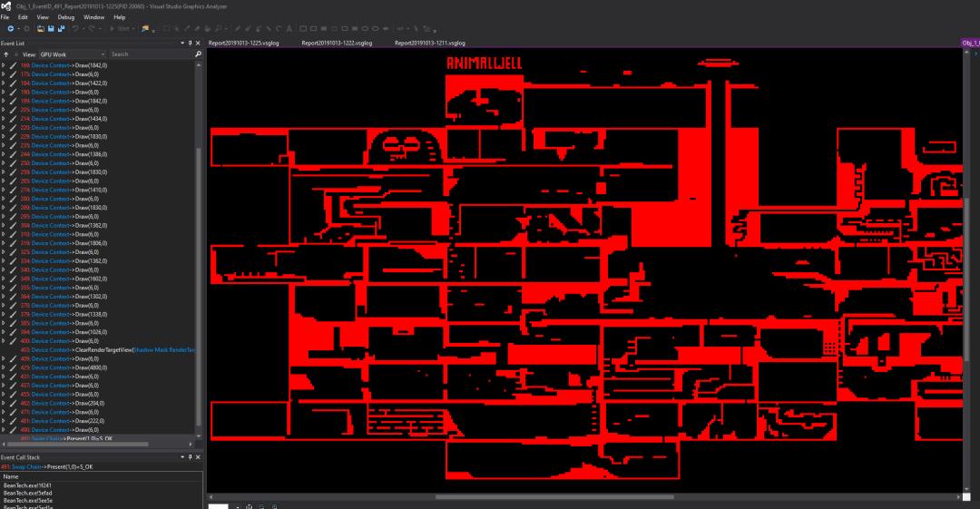Pin the Event Call Stack panel
The height and width of the screenshot is (509, 980).
point(190,457)
